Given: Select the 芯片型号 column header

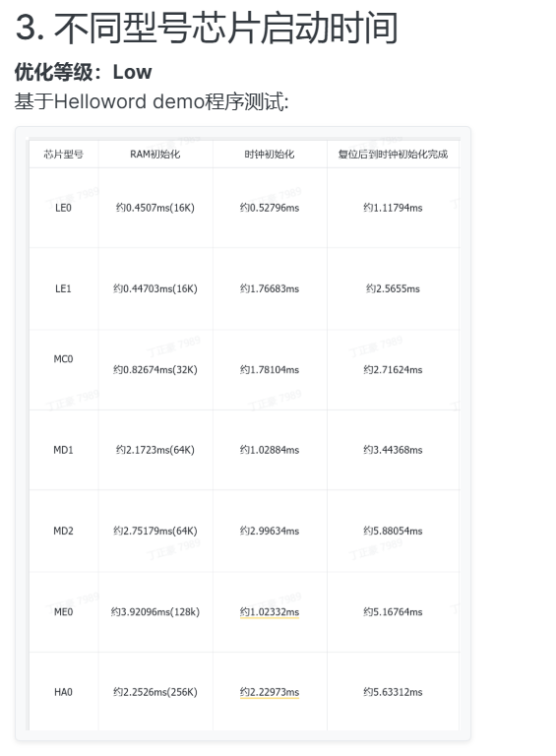Looking at the screenshot, I should coord(64,155).
